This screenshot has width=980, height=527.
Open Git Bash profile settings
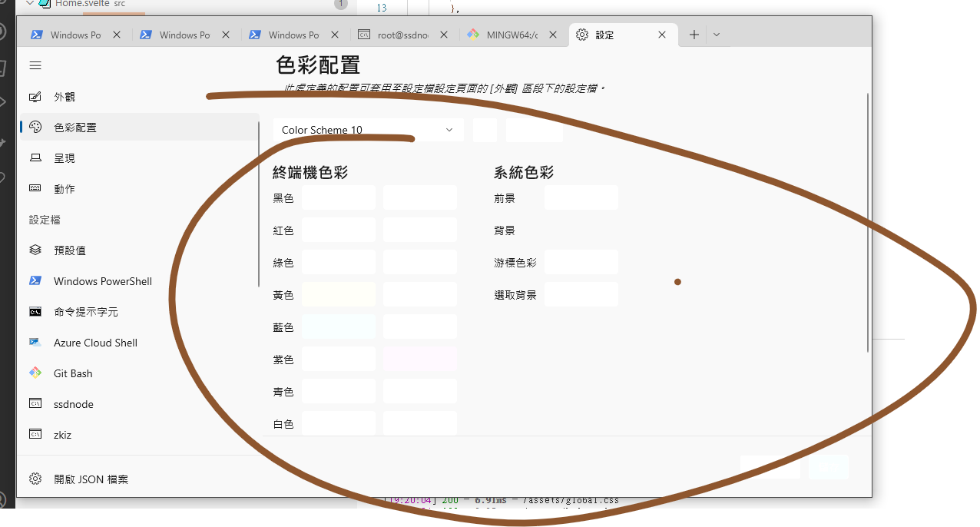pyautogui.click(x=140, y=373)
